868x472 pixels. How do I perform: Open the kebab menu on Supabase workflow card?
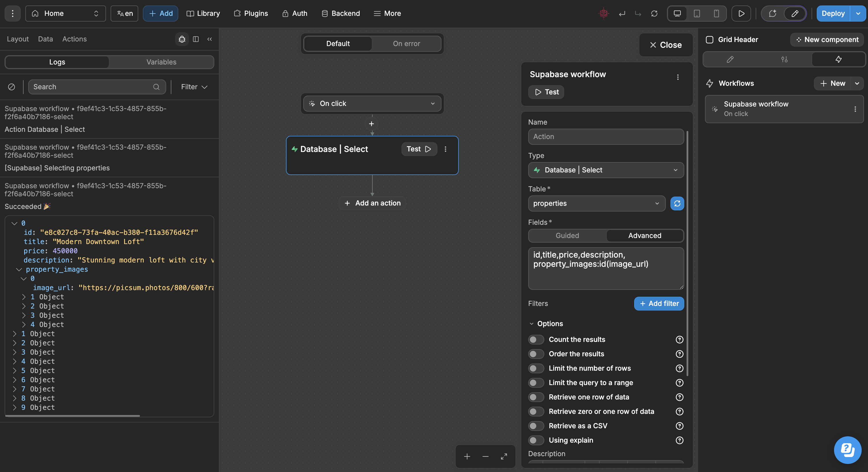pyautogui.click(x=855, y=109)
